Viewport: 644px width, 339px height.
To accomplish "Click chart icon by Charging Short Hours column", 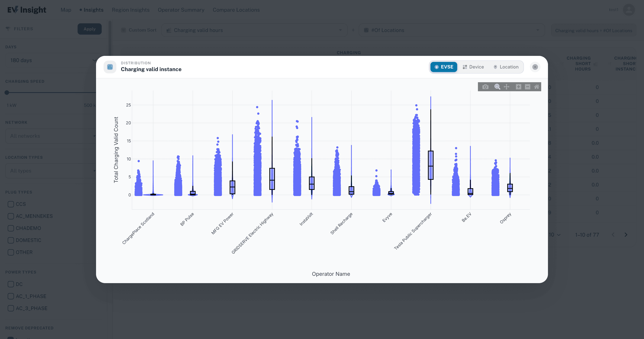I will coord(595,64).
